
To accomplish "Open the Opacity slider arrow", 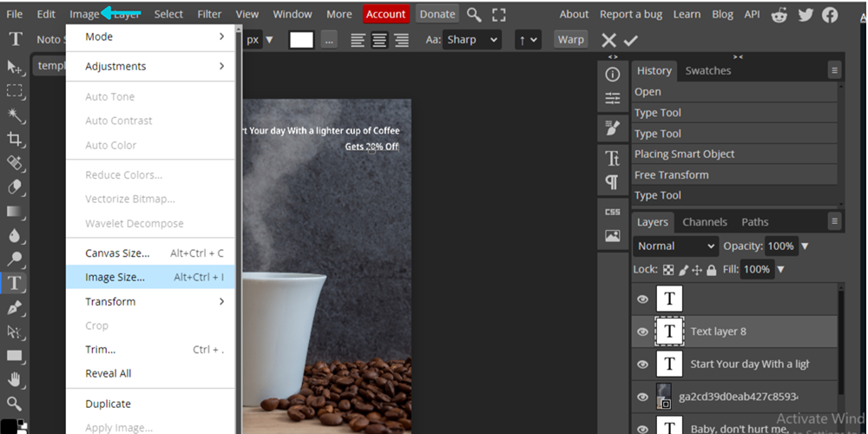I will (805, 247).
